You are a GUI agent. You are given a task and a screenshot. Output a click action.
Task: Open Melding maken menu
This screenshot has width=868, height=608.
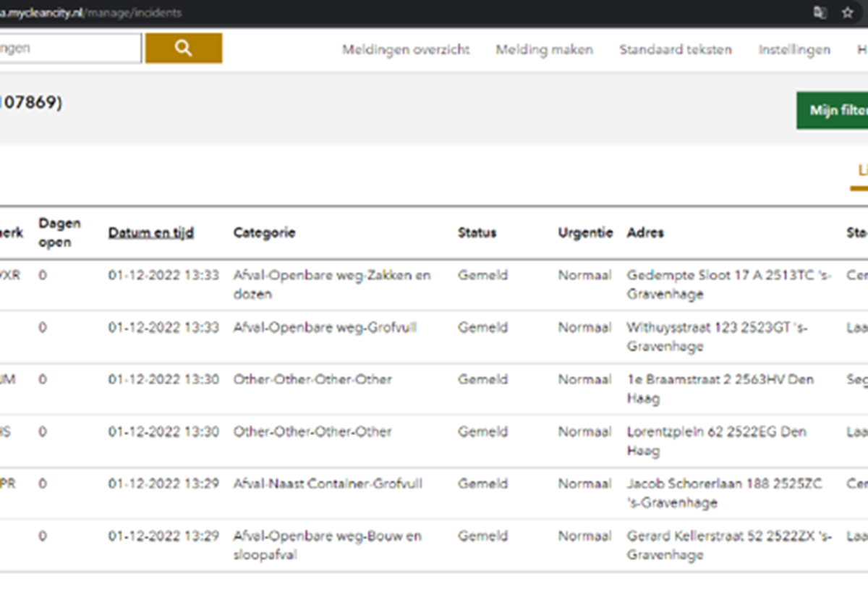[544, 50]
